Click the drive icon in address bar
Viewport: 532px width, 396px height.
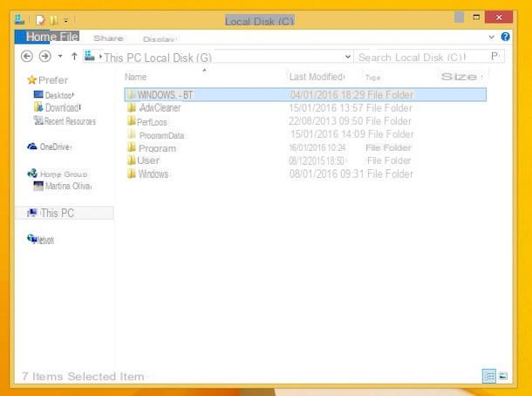click(89, 56)
